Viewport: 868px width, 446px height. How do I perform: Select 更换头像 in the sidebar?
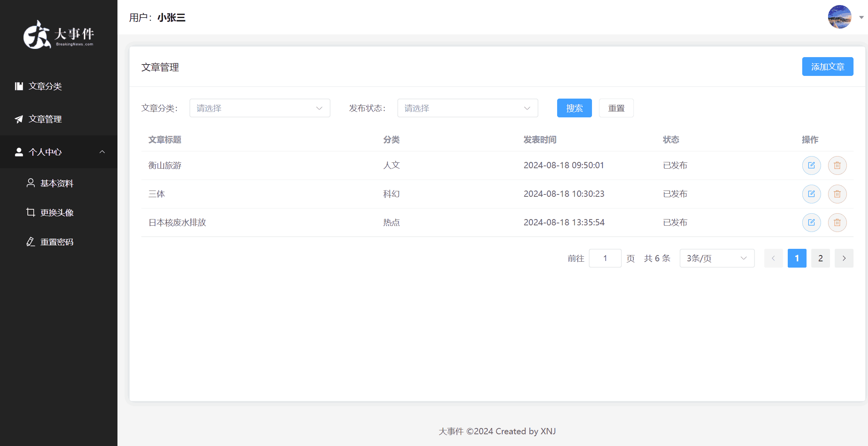pos(57,212)
